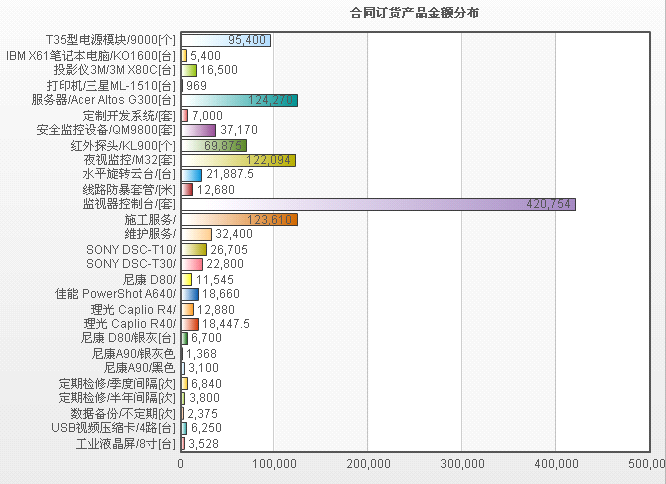Screen dimensions: 666x484
Task: Select the longest bar for 监视器控制台
Action: (x=378, y=204)
